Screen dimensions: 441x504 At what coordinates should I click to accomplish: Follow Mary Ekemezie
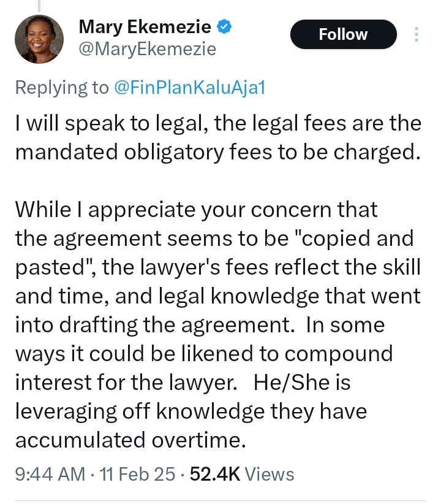343,35
